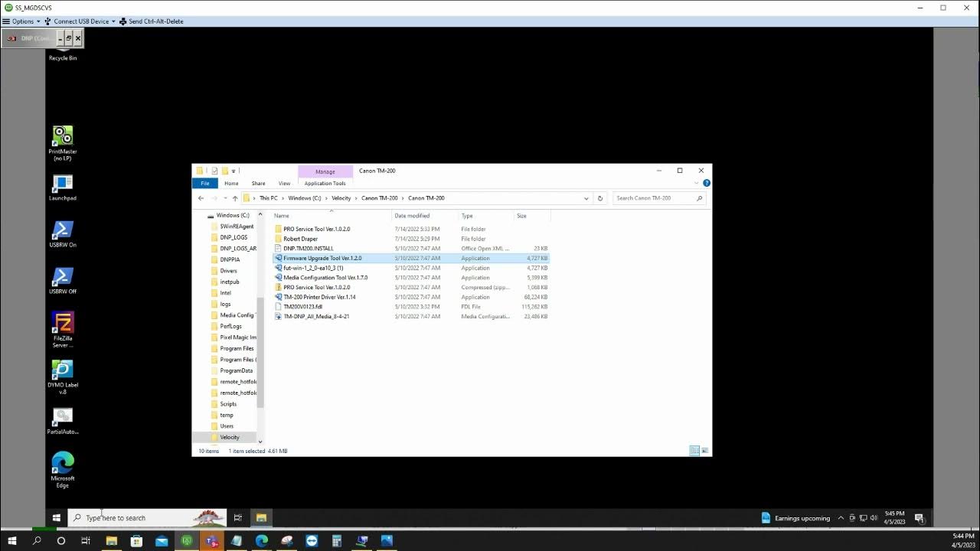Open Connect USB Device dropdown
Viewport: 980px width, 551px height.
click(x=80, y=21)
